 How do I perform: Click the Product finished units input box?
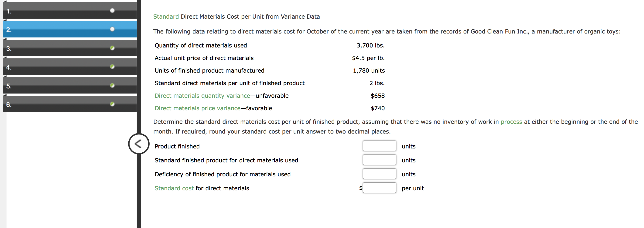379,146
